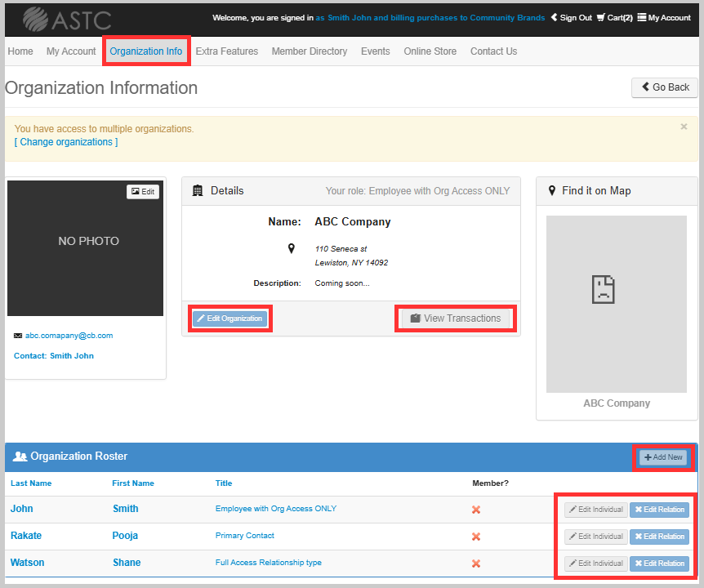Go to the Home tab
Viewport: 704px width, 588px height.
(x=20, y=51)
